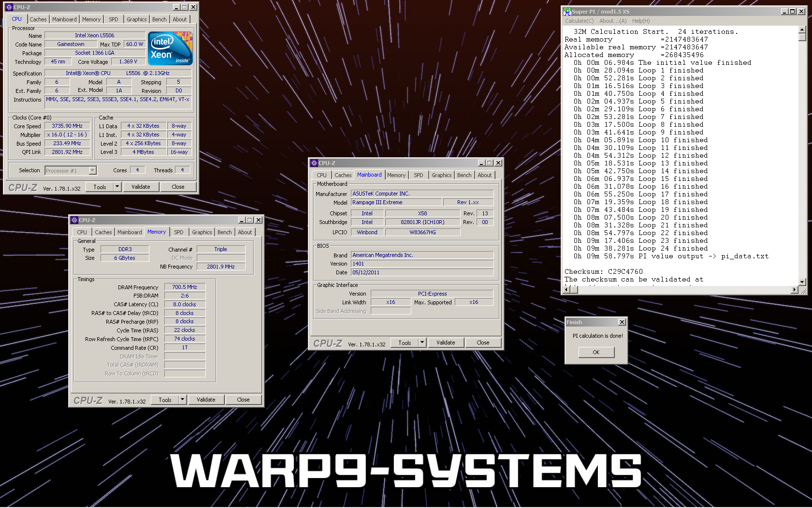Click the LPCIO chip field W83667HG
The image size is (812, 508).
pyautogui.click(x=422, y=232)
